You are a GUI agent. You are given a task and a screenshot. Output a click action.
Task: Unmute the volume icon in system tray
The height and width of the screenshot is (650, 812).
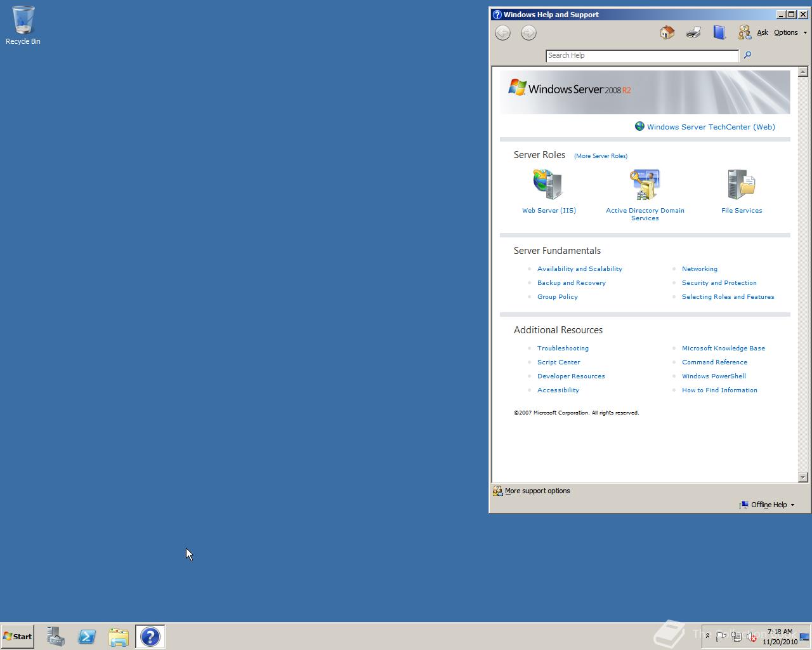pos(752,637)
